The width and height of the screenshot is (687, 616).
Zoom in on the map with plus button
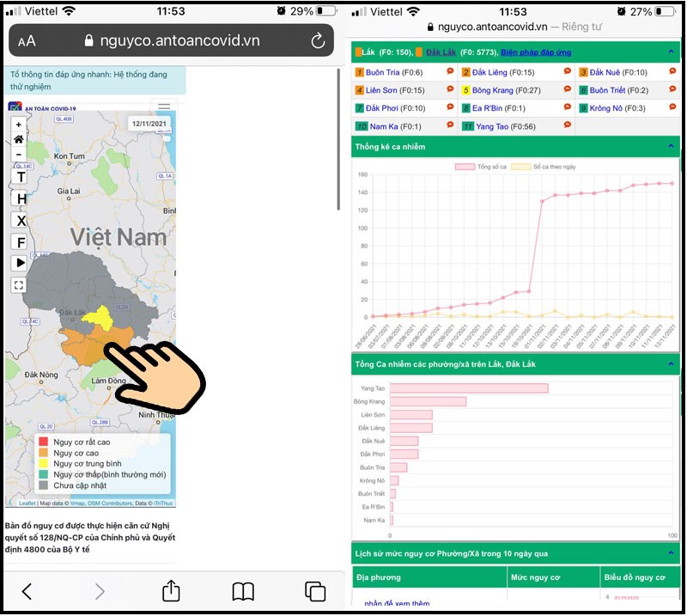[x=18, y=125]
